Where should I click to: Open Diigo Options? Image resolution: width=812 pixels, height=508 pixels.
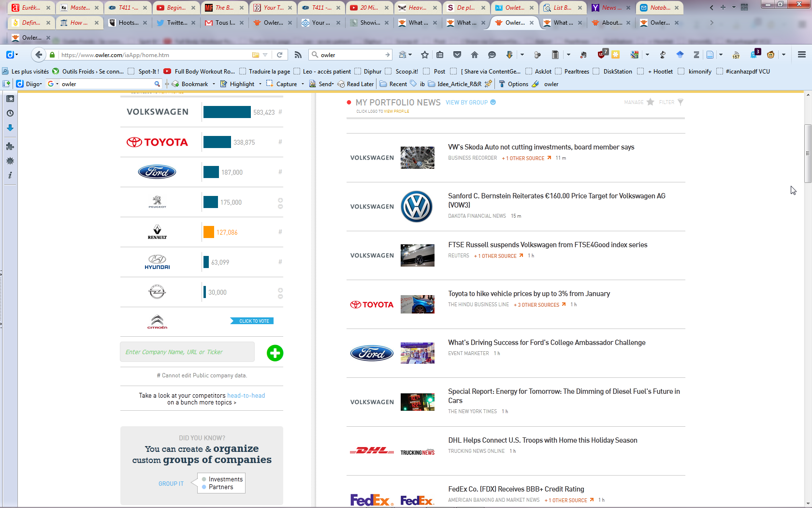(x=513, y=84)
